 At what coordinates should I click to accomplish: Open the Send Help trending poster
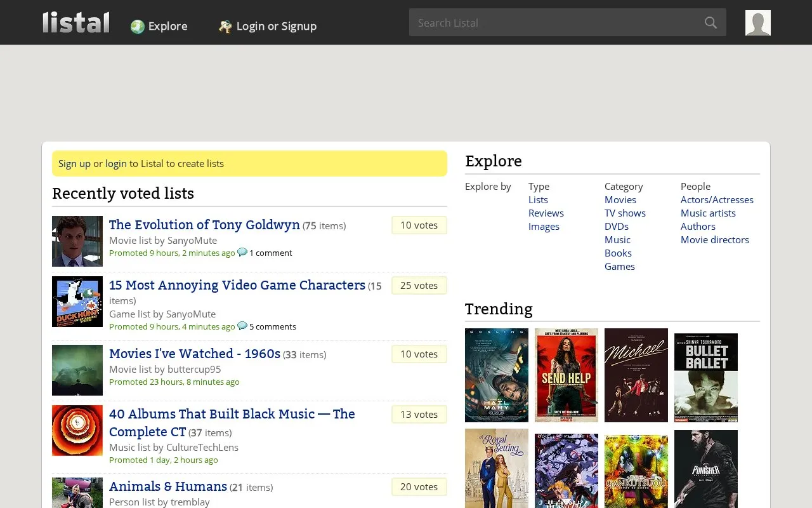566,375
